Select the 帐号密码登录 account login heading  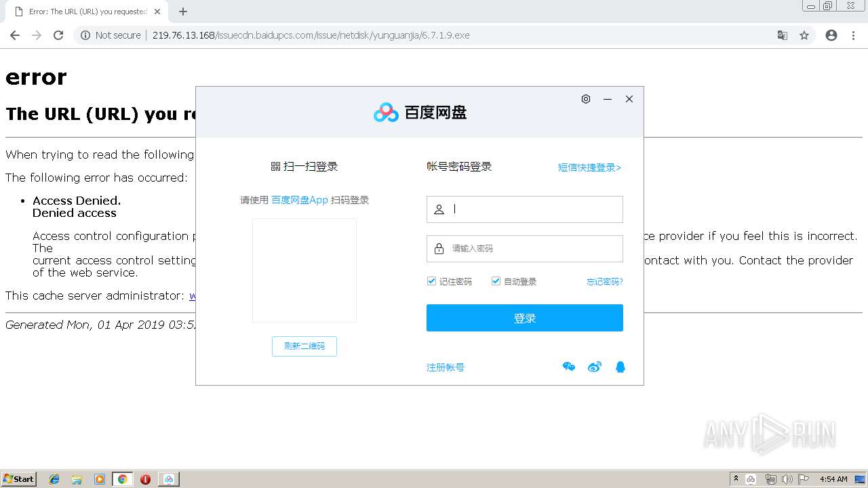click(x=459, y=167)
